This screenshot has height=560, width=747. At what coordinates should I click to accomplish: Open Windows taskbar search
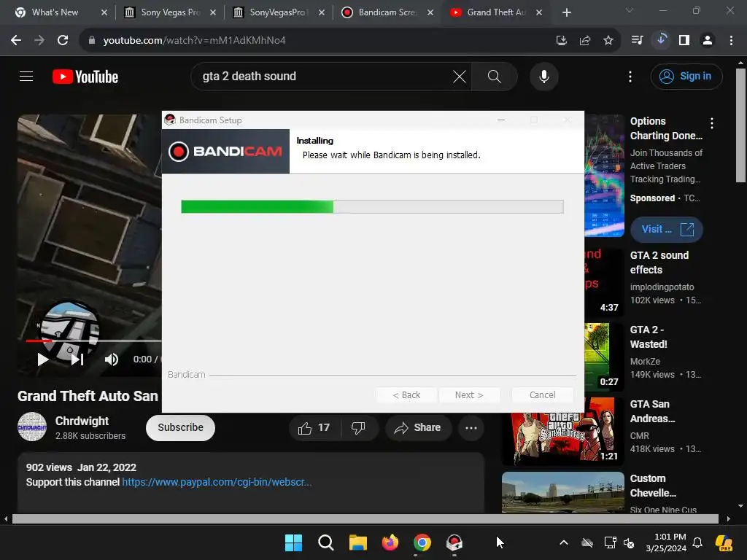point(326,542)
